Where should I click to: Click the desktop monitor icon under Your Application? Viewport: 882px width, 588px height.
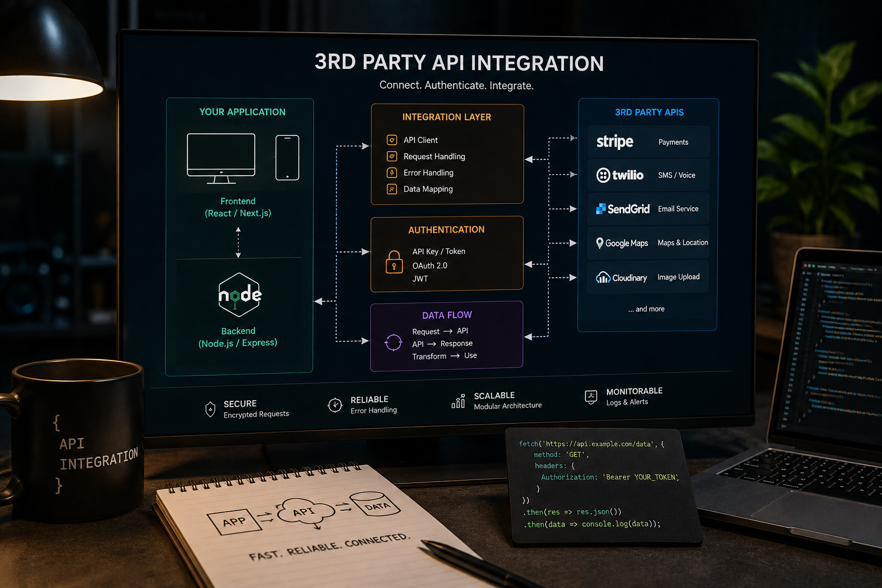pyautogui.click(x=221, y=158)
